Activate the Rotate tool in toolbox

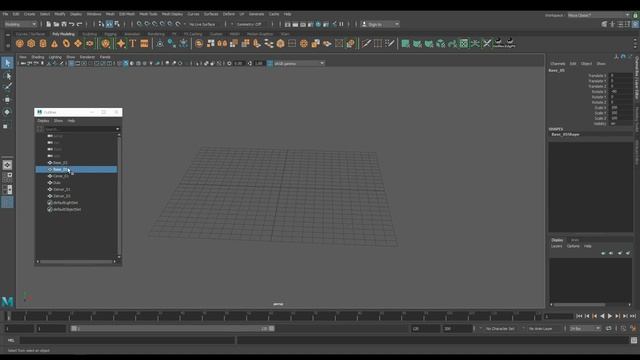coord(7,112)
